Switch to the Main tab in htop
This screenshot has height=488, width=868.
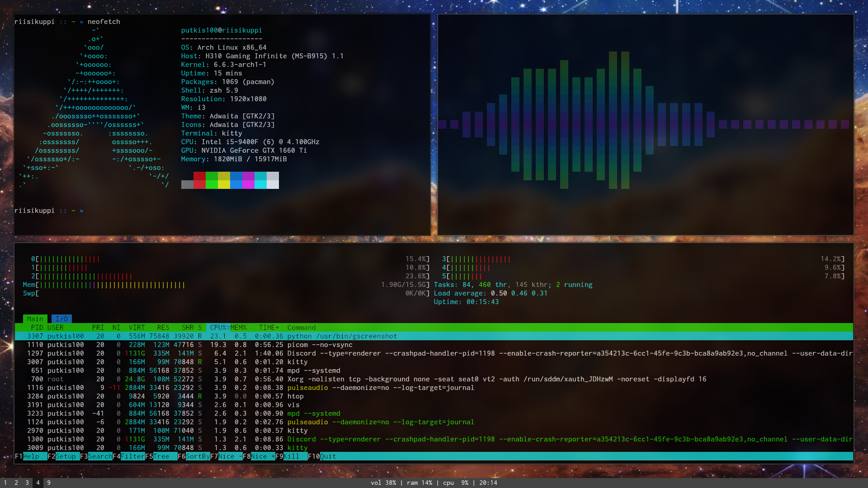click(35, 319)
